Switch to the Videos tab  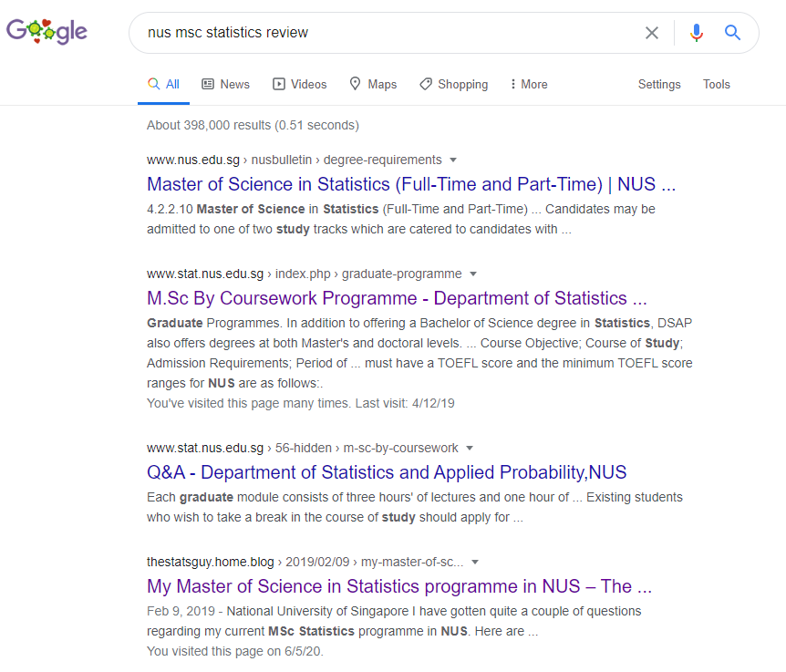coord(300,84)
